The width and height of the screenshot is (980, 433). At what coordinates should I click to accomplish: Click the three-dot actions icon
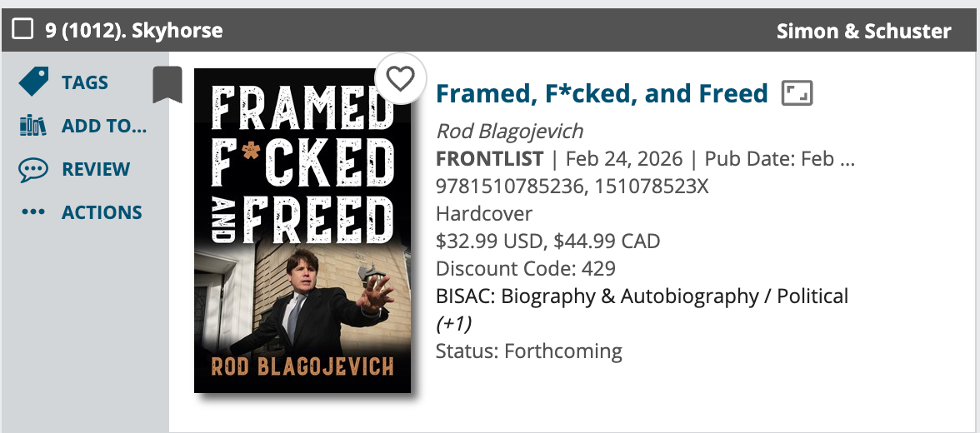point(33,213)
